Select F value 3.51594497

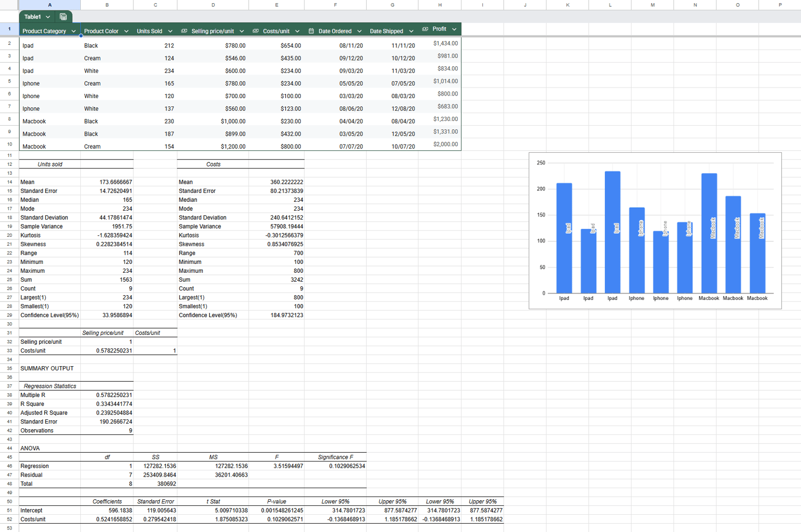click(276, 466)
